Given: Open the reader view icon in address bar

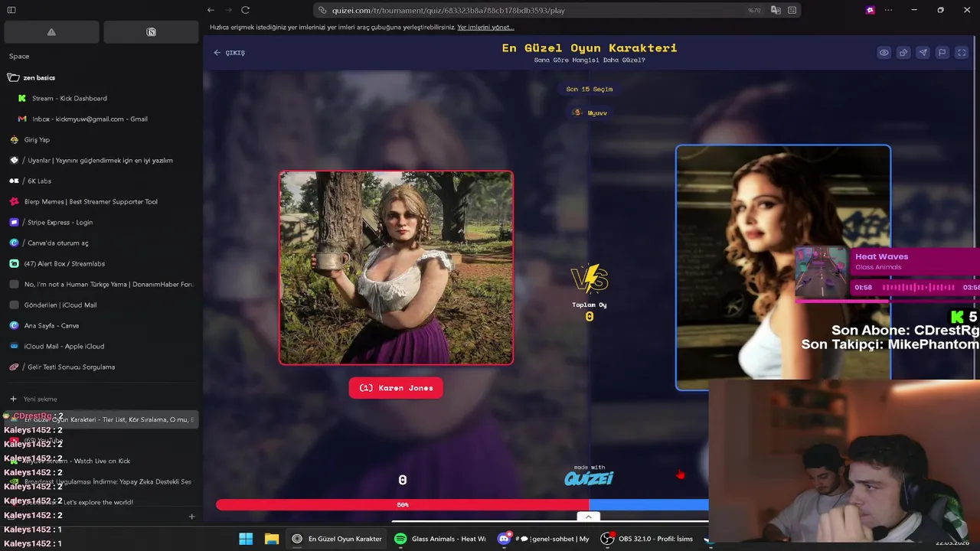Looking at the screenshot, I should (792, 10).
